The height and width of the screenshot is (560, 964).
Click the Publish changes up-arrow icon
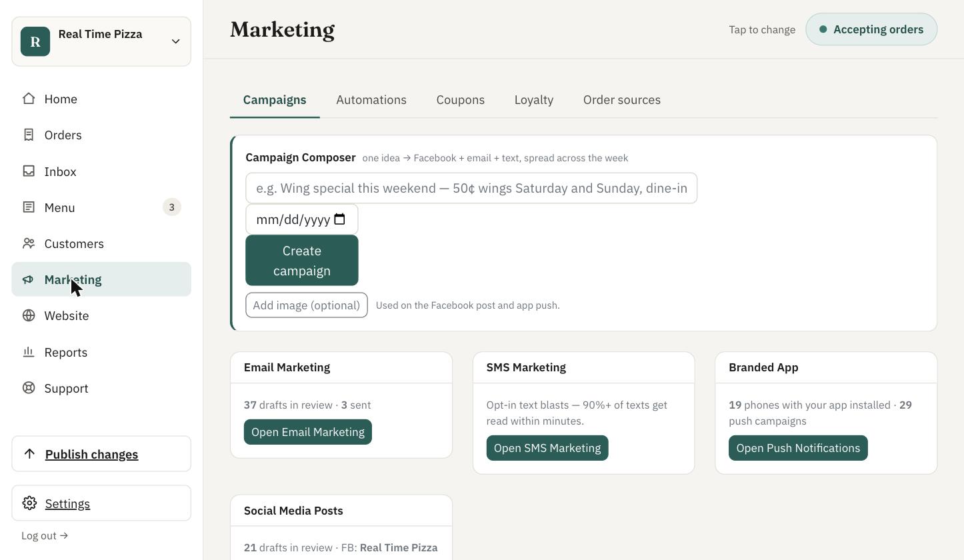coord(29,454)
